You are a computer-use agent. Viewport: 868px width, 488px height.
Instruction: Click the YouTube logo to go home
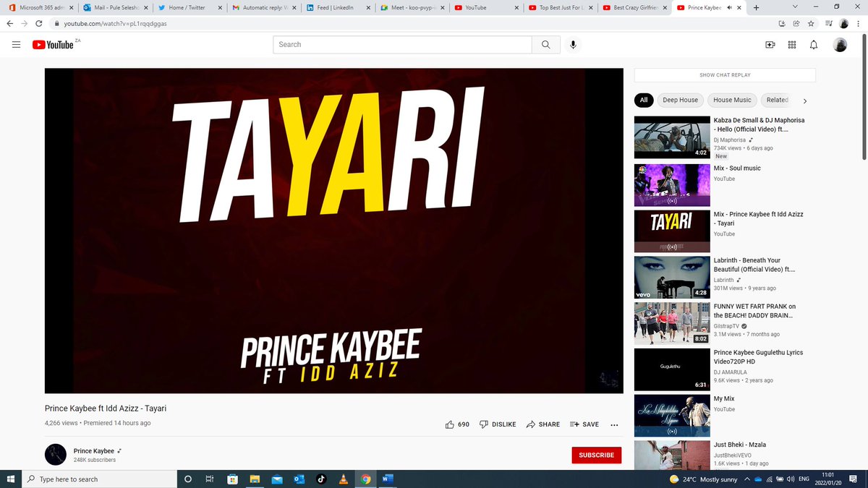point(51,44)
